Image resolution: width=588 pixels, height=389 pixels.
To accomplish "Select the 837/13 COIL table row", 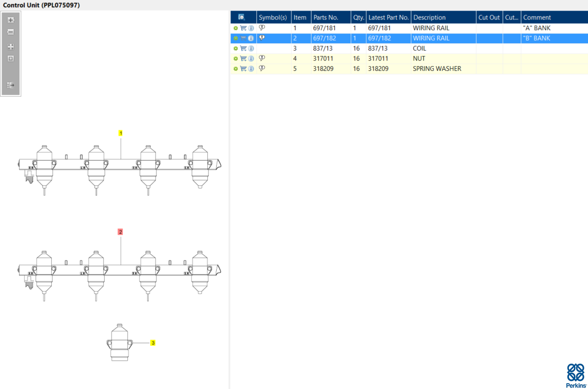I will tap(409, 48).
